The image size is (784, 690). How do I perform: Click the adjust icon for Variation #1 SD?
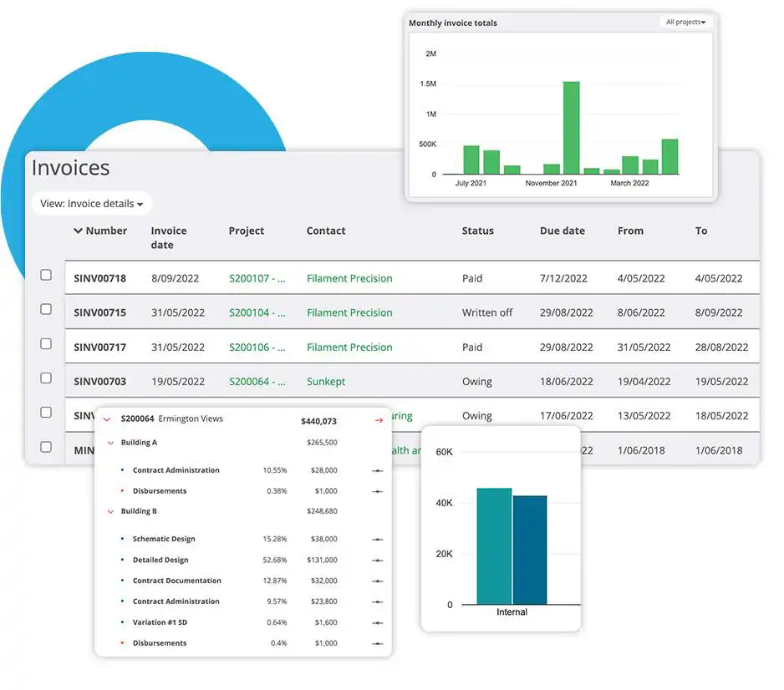(x=378, y=623)
